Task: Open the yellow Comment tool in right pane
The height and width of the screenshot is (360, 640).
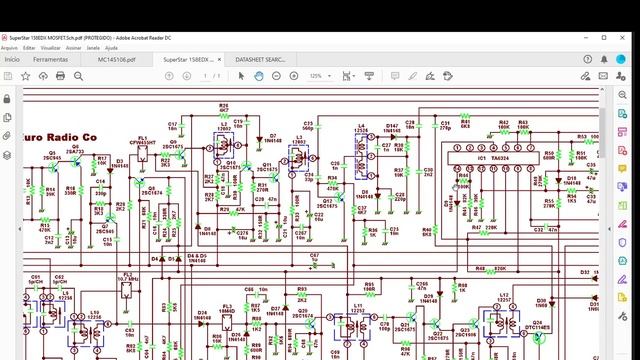Action: 622,168
